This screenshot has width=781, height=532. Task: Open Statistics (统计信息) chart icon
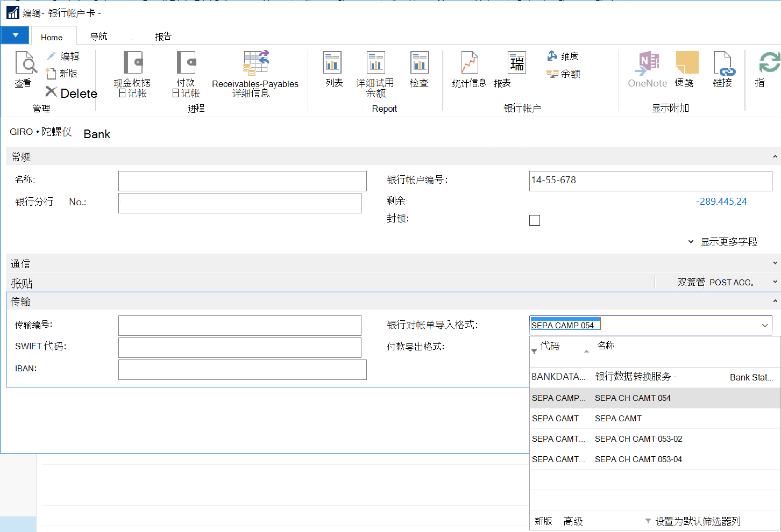[x=470, y=63]
